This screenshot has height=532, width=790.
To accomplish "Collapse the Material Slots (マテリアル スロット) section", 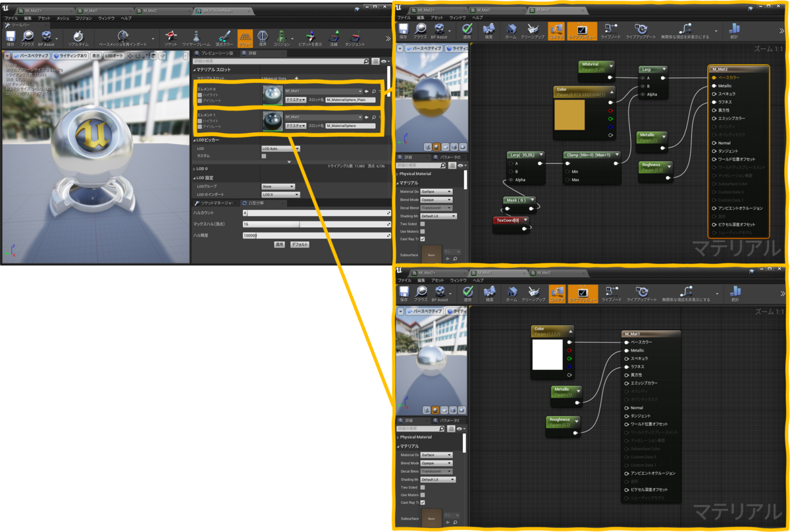I will (x=195, y=69).
